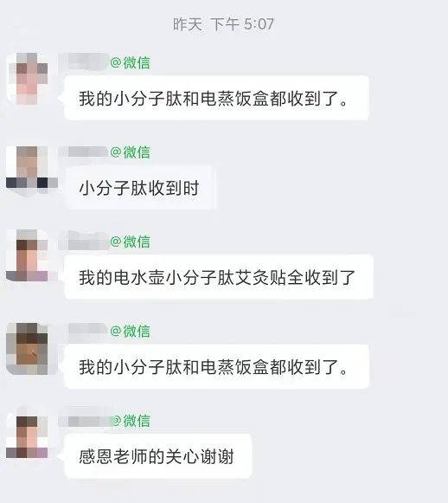The height and width of the screenshot is (503, 448).
Task: Tap the first sender's pixelated avatar
Action: point(29,79)
